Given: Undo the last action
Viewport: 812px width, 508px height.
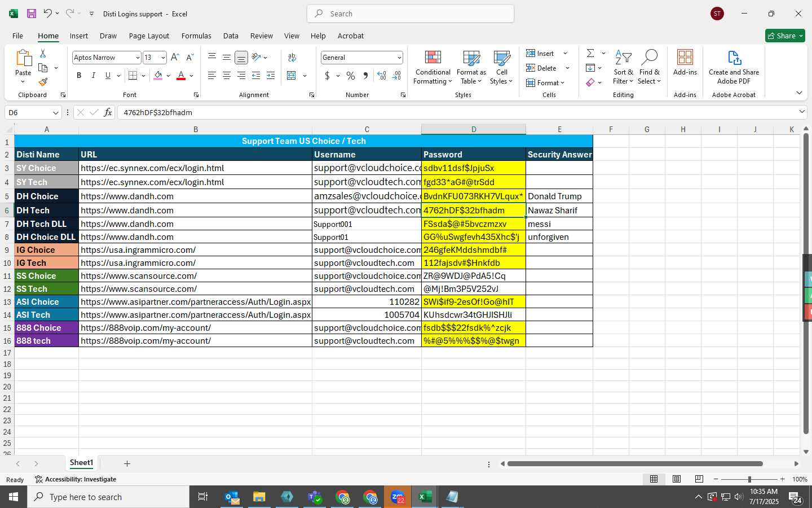Looking at the screenshot, I should (48, 14).
